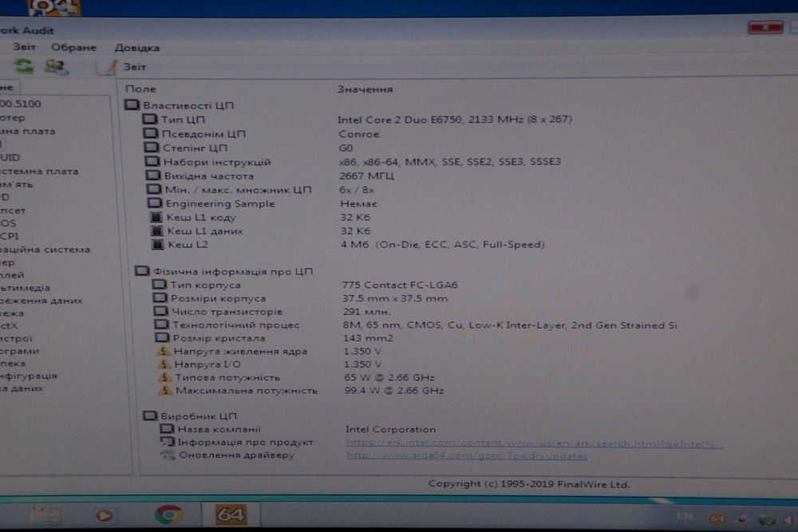
Task: Click the icon beside Набори інструкцій
Action: point(152,162)
